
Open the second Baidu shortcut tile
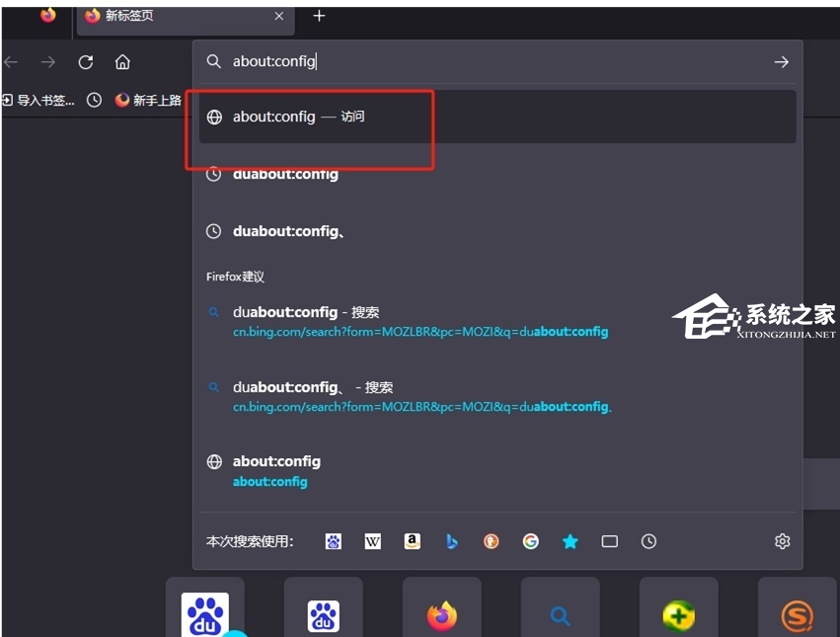(324, 608)
